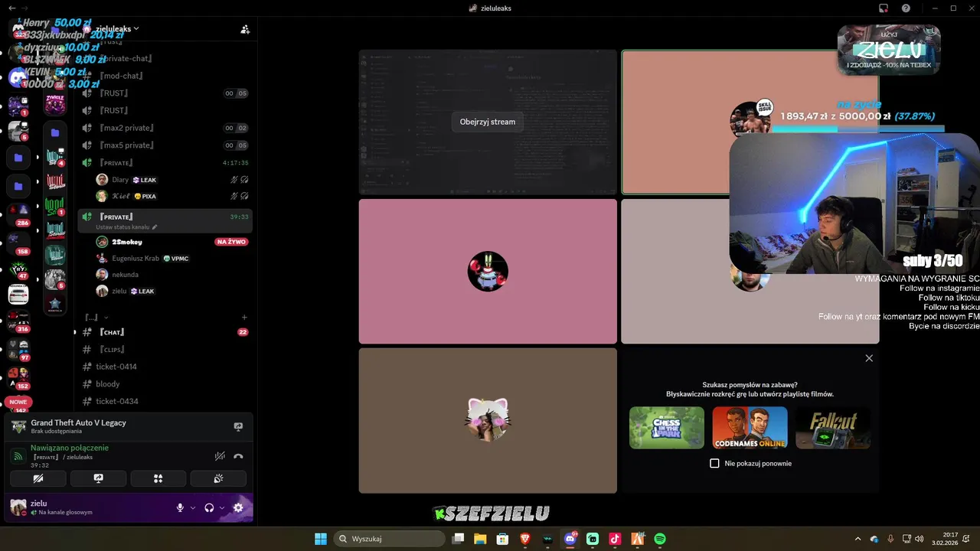Open Spotify from the taskbar
980x551 pixels.
660,539
